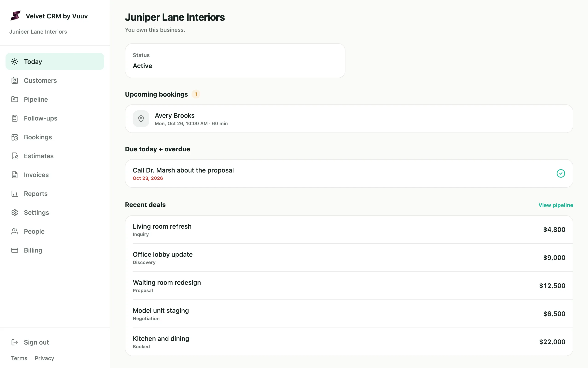Select the Reports menu item

(x=55, y=194)
